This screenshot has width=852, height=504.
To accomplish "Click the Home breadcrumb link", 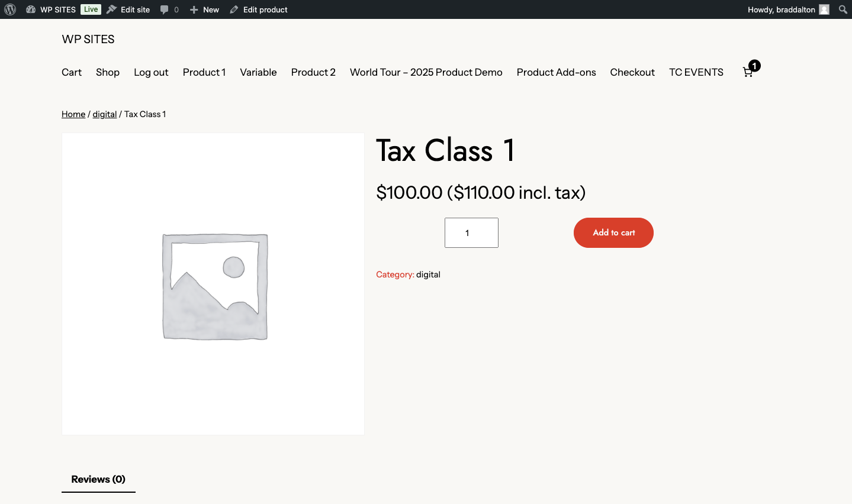I will [73, 114].
